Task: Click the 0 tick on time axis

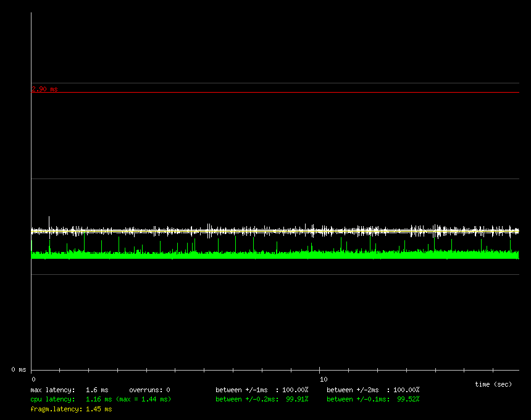Action: tap(33, 379)
